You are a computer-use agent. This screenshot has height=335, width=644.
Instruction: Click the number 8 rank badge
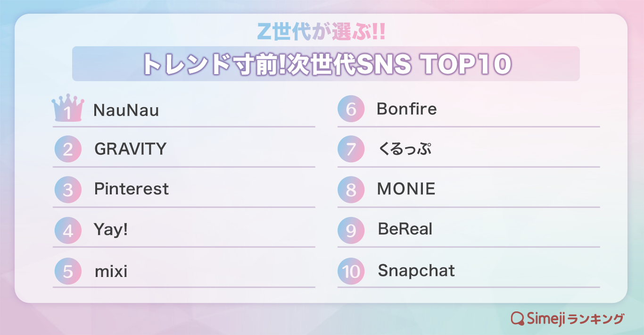pos(351,190)
